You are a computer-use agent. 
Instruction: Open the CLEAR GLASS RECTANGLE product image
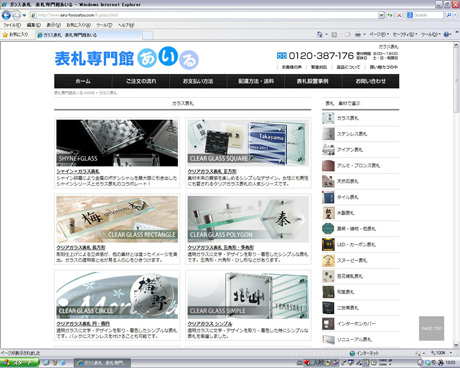point(117,219)
